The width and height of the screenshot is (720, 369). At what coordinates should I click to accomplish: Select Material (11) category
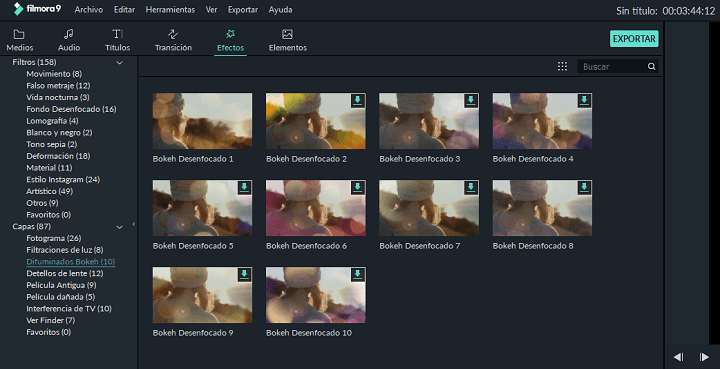click(x=49, y=168)
